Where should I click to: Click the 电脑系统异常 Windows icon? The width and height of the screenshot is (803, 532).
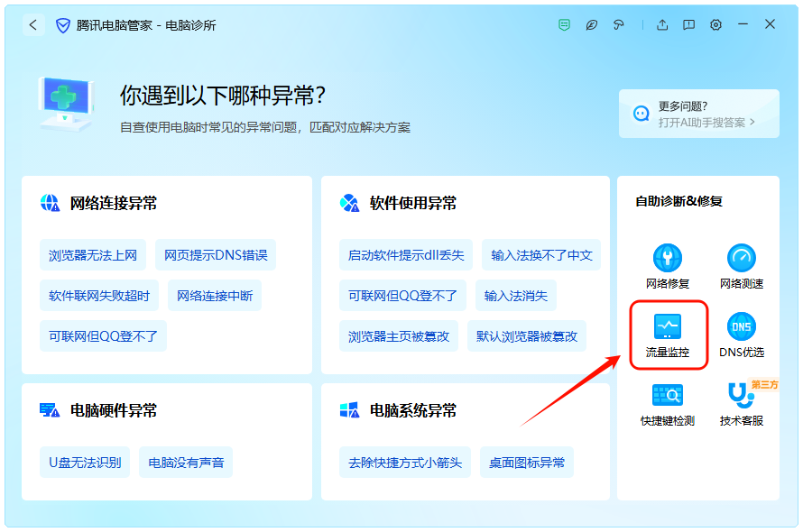[x=349, y=410]
